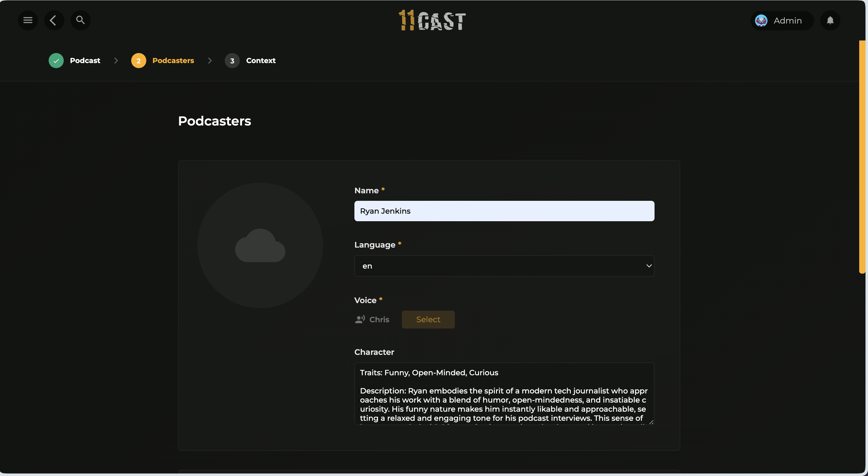Click the notification bell icon
Screen dimensions: 868x476
(x=830, y=20)
